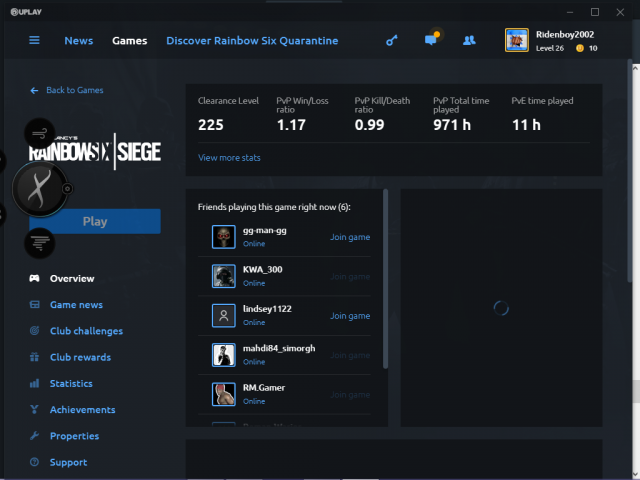Click the tornado overlay icon below Play
Viewport: 640px width, 480px height.
tap(40, 243)
